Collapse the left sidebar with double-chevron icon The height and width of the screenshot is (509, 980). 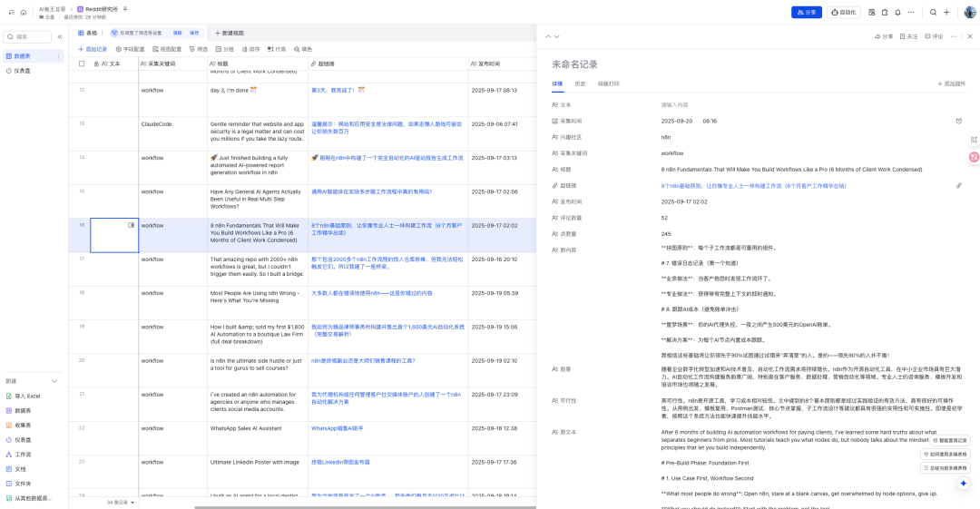tap(60, 37)
